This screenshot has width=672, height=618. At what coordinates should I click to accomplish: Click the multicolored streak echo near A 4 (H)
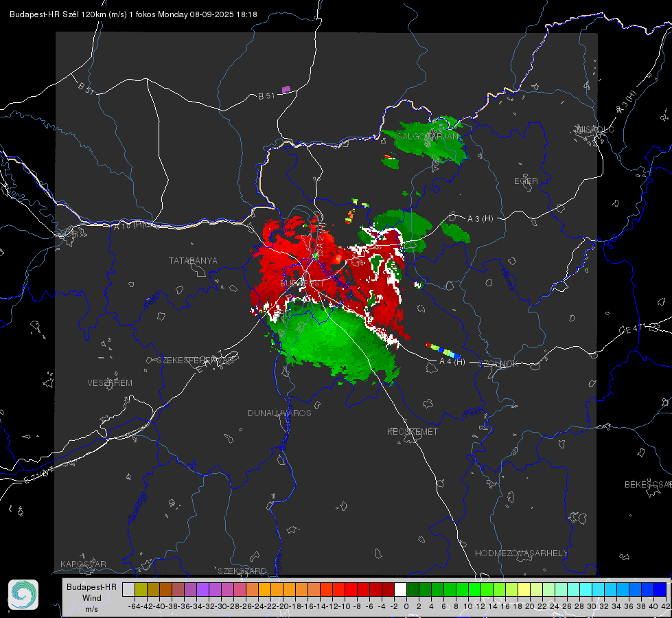coord(443,351)
